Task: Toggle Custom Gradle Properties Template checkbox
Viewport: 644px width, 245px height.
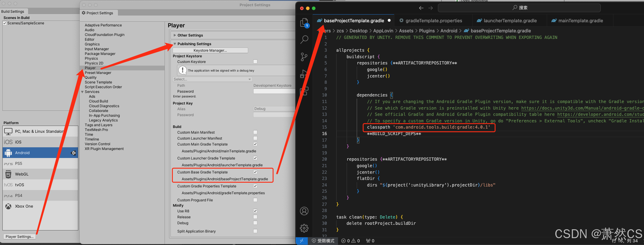Action: coord(255,186)
